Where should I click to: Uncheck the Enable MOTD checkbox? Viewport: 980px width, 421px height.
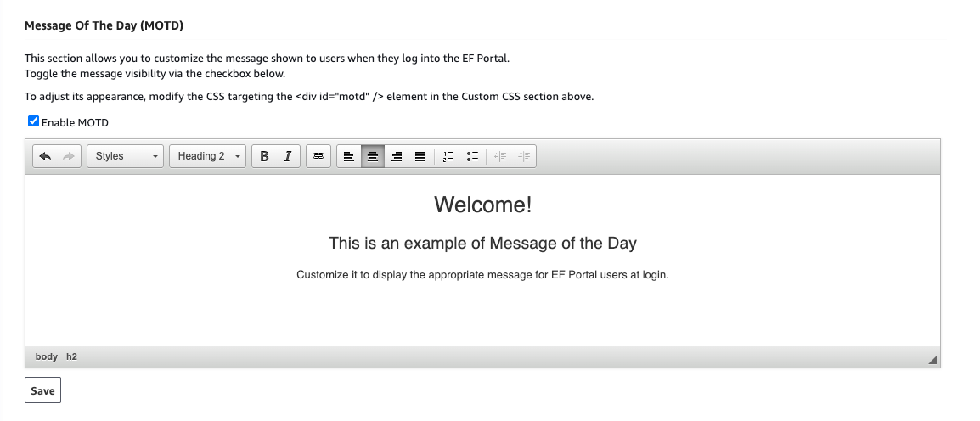[x=34, y=121]
